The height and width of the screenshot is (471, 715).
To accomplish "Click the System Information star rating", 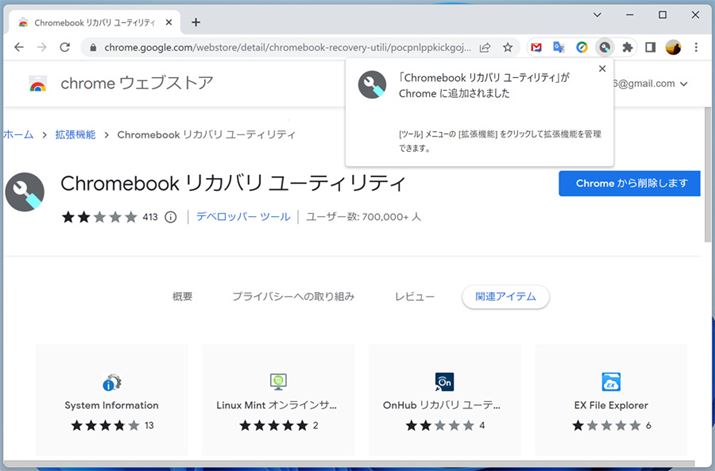I will [105, 426].
